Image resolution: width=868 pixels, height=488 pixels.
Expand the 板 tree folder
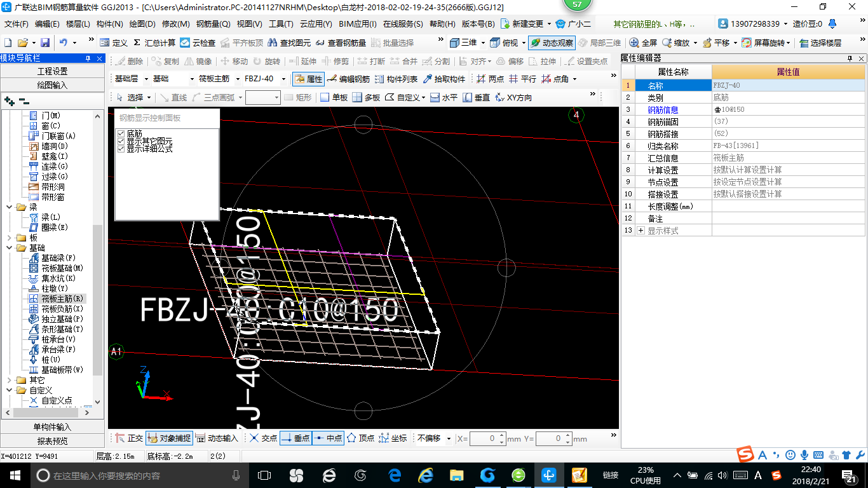pyautogui.click(x=9, y=238)
